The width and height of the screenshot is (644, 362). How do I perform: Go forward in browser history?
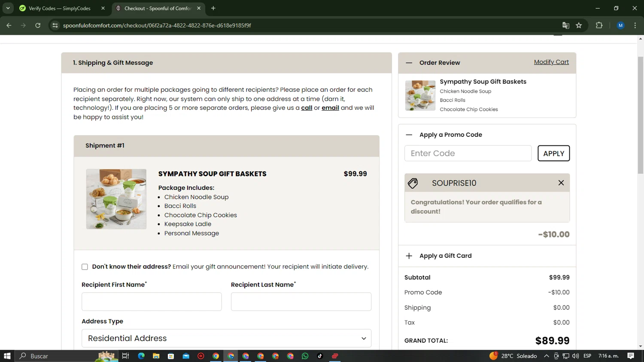23,25
